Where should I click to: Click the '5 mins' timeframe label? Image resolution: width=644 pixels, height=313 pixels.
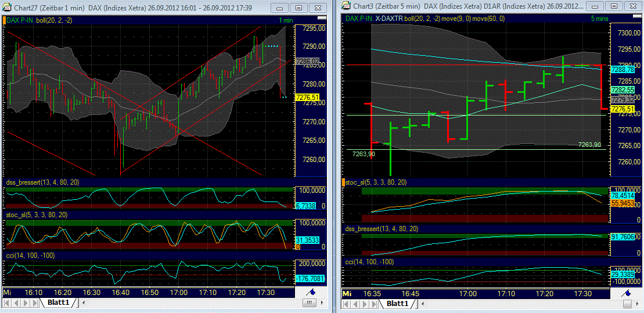tap(599, 18)
